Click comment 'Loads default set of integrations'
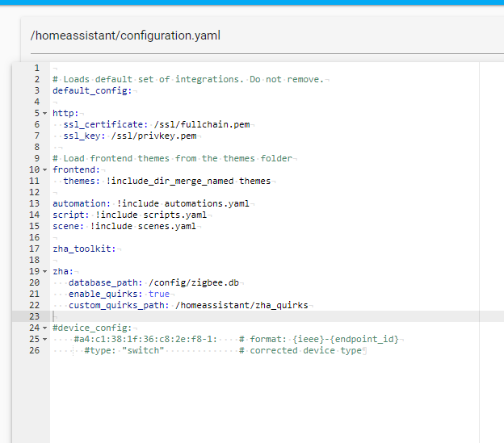The height and width of the screenshot is (443, 504). pyautogui.click(x=151, y=80)
